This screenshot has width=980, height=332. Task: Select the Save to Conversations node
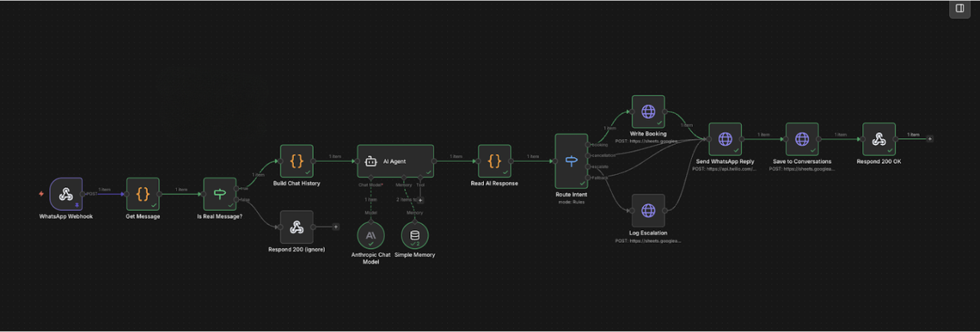802,140
